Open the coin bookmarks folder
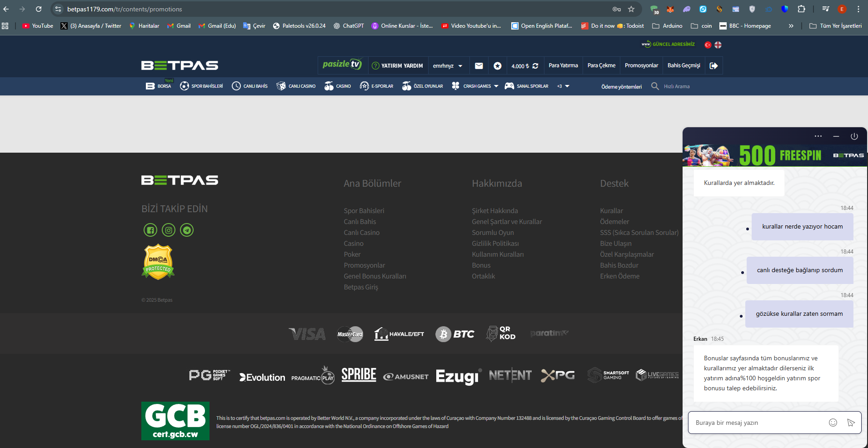This screenshot has height=448, width=868. [701, 26]
